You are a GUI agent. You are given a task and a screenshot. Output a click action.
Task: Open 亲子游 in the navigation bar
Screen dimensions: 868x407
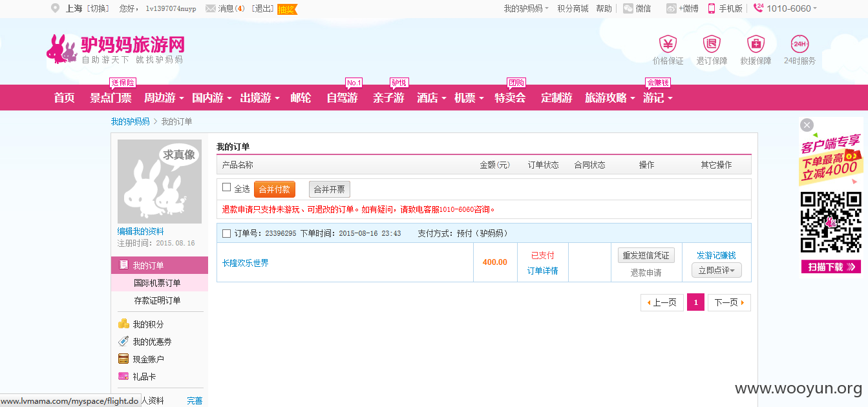coord(388,98)
